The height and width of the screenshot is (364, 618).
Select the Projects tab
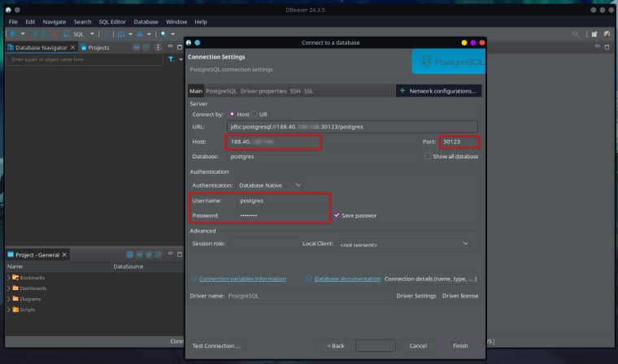point(95,47)
